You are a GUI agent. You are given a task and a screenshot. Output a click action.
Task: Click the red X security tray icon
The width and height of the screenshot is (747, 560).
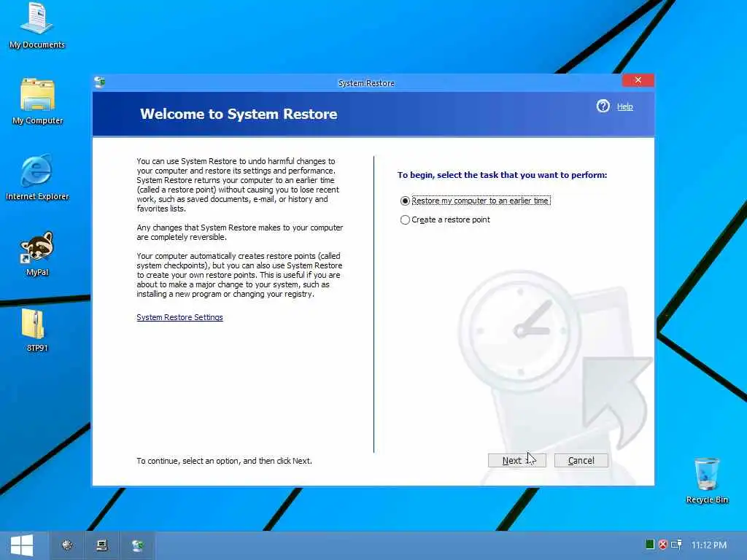(662, 544)
